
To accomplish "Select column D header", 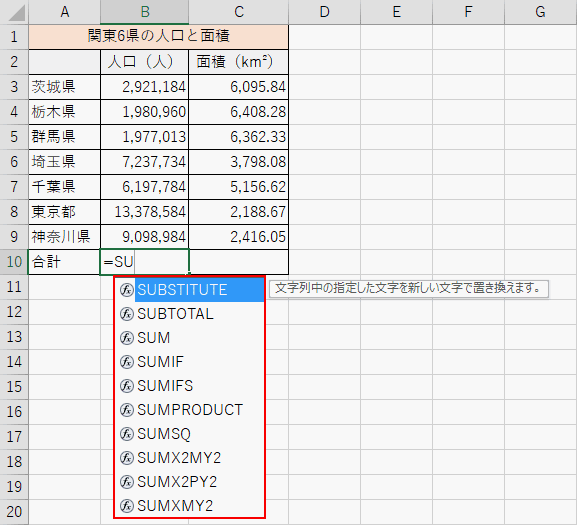I will pos(325,12).
